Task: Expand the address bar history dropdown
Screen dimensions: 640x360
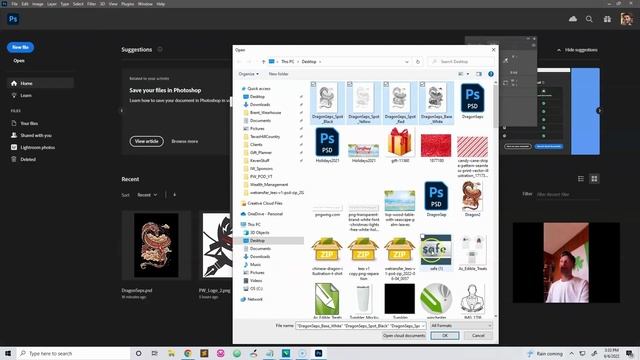Action: point(407,62)
